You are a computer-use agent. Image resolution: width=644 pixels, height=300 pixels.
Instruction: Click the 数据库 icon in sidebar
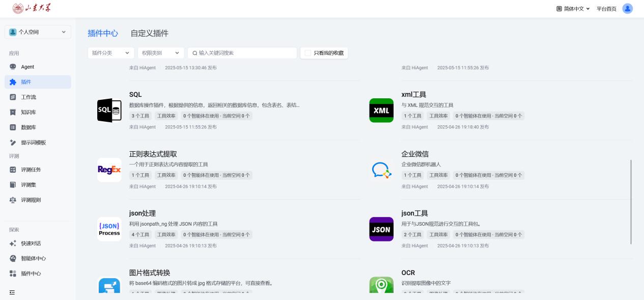(x=13, y=127)
